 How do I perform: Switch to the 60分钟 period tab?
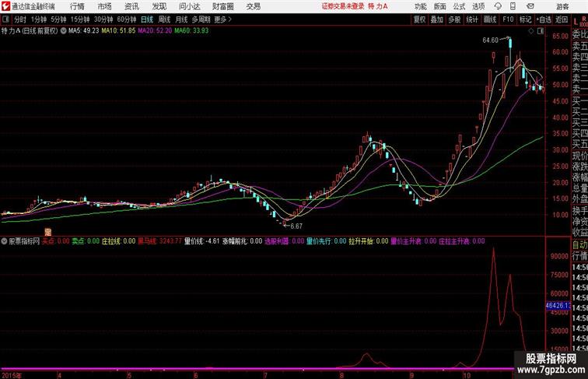(127, 19)
